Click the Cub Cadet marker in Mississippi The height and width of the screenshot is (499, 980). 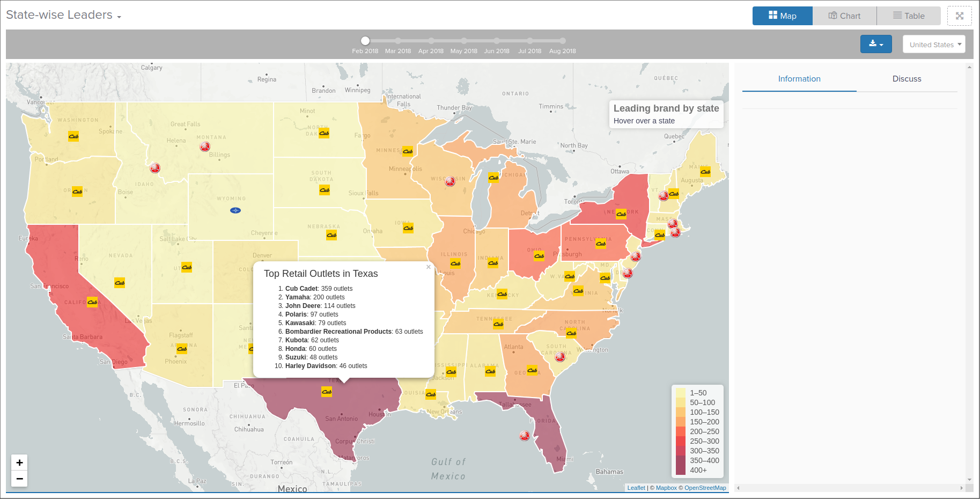tap(451, 372)
